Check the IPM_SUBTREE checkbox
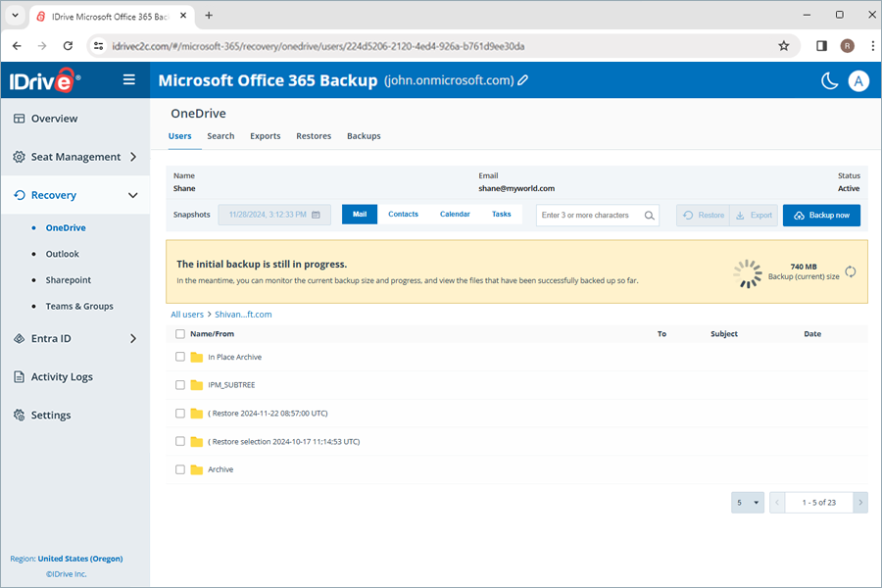 click(180, 385)
